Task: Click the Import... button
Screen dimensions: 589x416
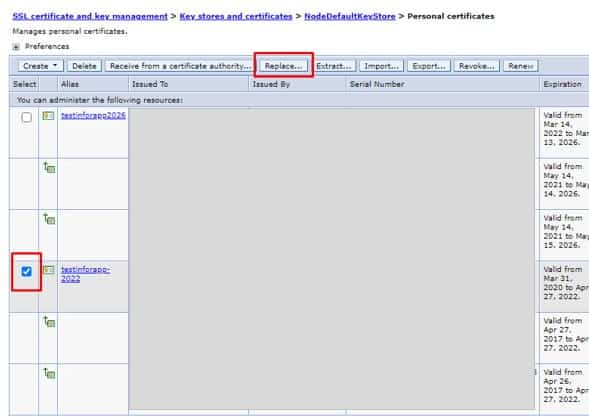Action: click(x=381, y=66)
